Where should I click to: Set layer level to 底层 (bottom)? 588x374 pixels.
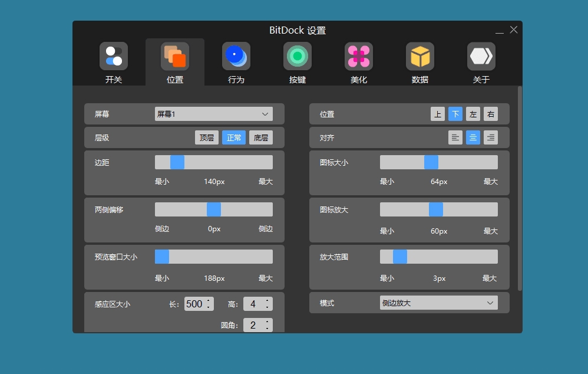click(x=261, y=137)
